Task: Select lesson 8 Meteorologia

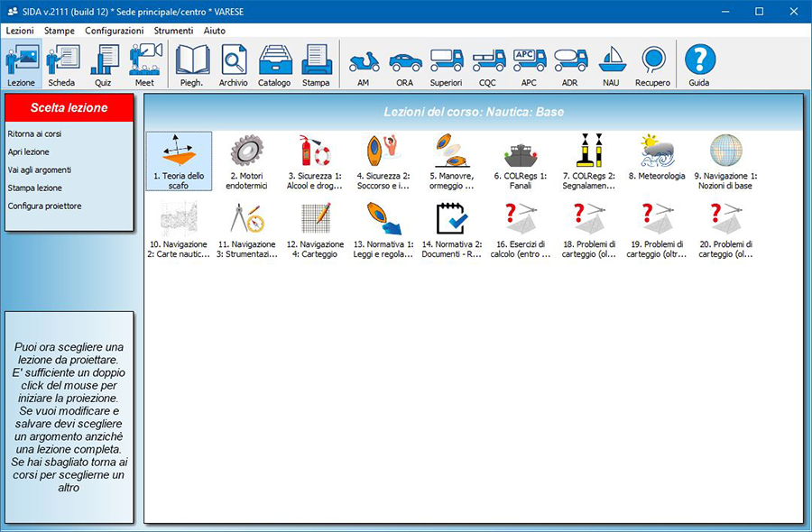Action: click(657, 160)
